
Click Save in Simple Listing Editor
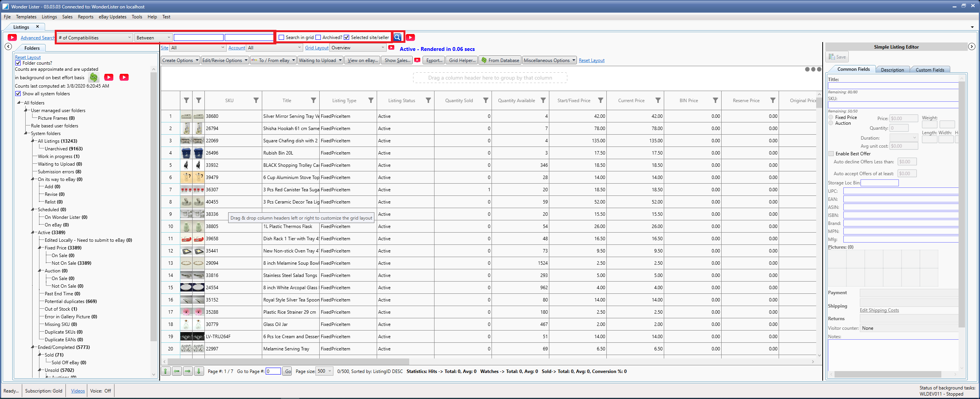point(837,57)
